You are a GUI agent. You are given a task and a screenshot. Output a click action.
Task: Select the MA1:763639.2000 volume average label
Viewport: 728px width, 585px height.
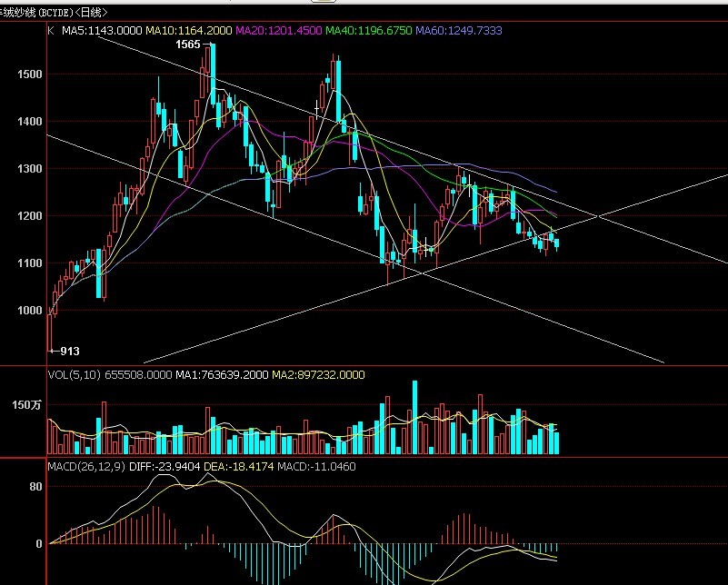tap(222, 375)
